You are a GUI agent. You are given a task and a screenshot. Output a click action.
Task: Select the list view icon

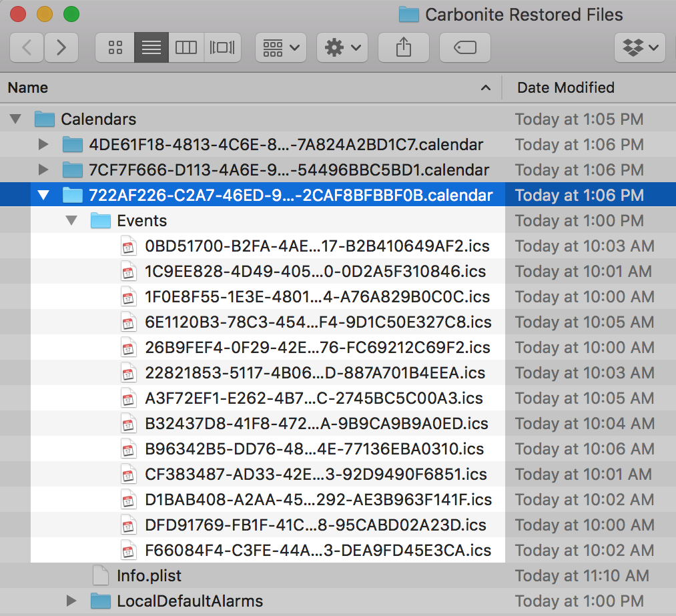click(151, 47)
